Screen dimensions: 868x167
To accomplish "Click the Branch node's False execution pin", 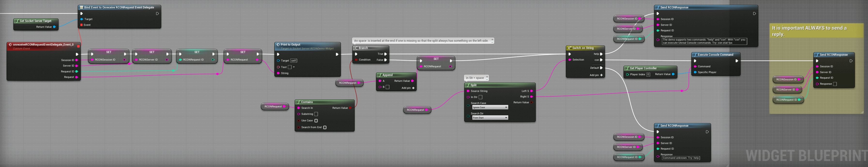I will tap(385, 60).
